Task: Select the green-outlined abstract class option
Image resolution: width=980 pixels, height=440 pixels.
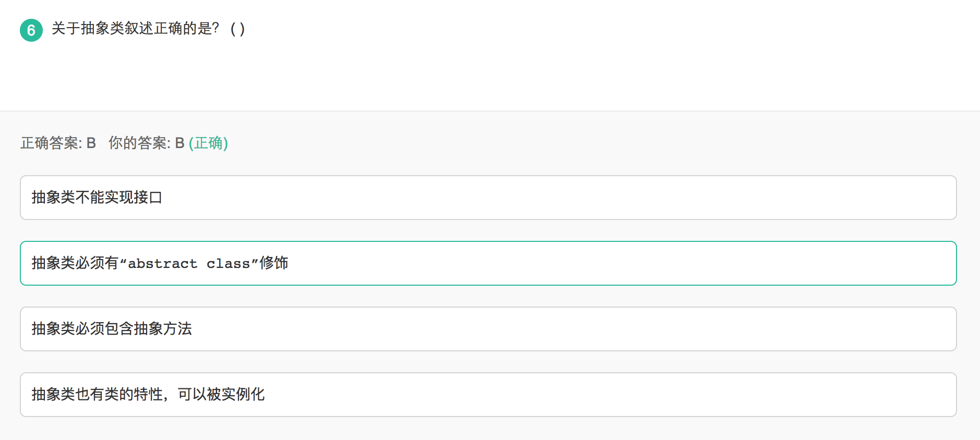Action: [488, 263]
